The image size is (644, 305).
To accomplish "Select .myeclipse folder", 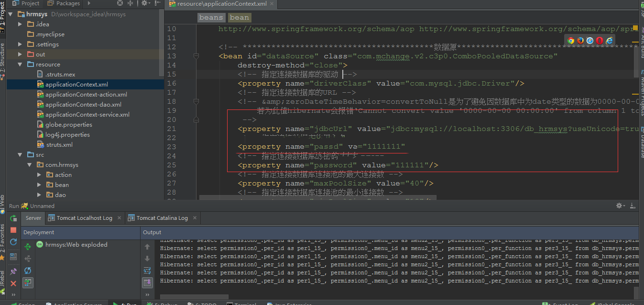I will coord(46,34).
